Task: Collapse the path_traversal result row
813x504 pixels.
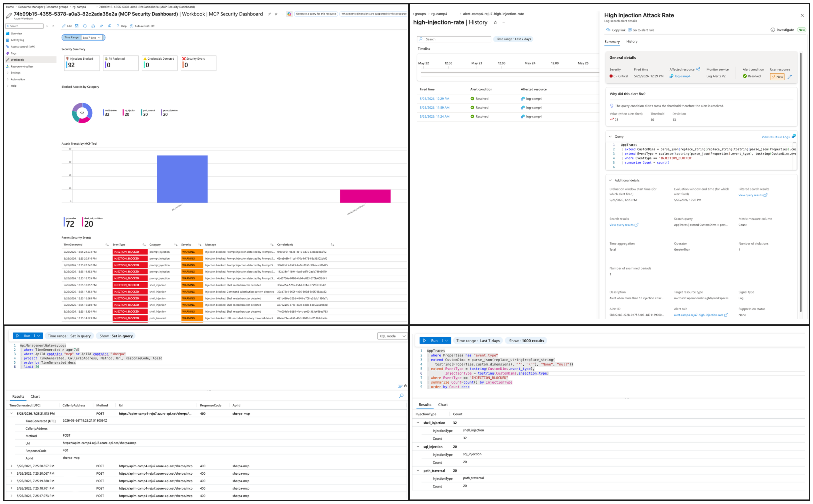Action: coord(418,471)
